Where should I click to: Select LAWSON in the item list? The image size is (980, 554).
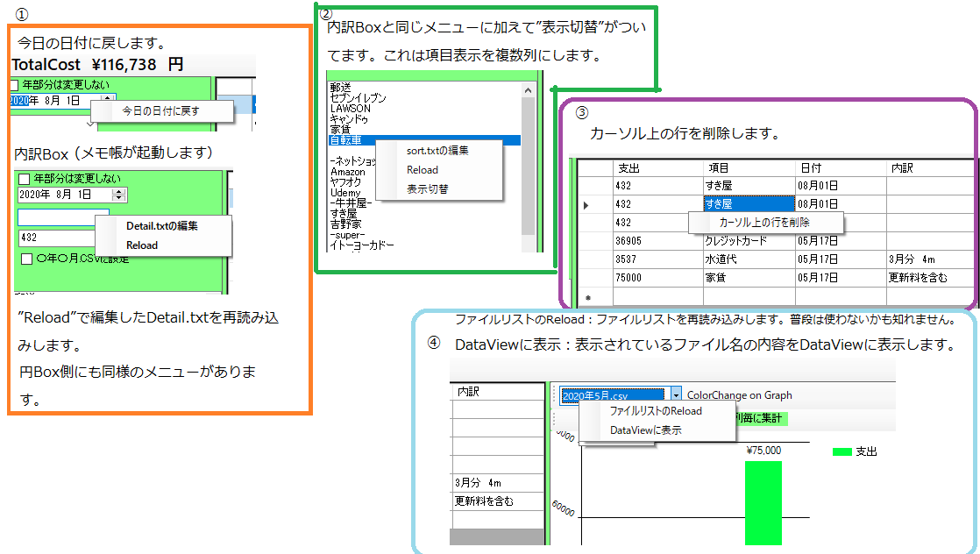(x=351, y=109)
